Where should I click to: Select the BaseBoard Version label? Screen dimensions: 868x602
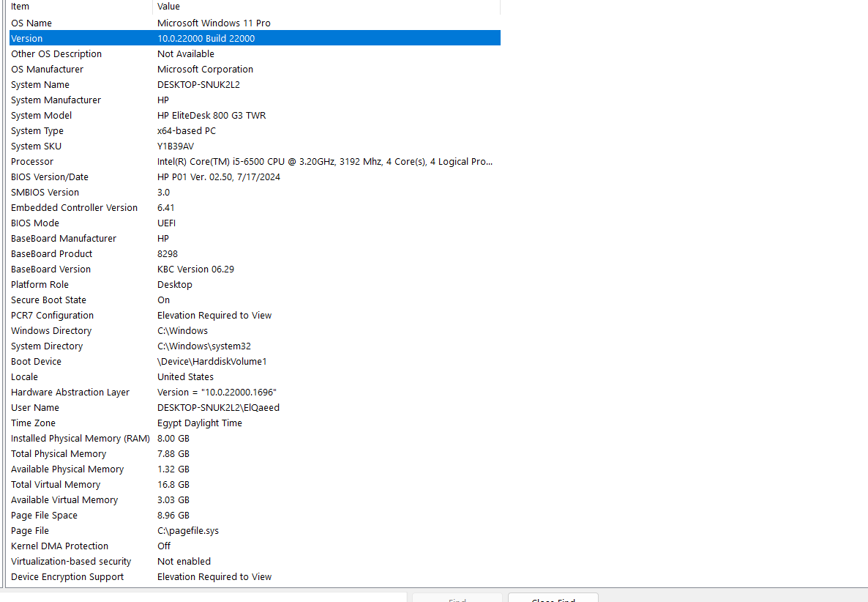pyautogui.click(x=51, y=270)
